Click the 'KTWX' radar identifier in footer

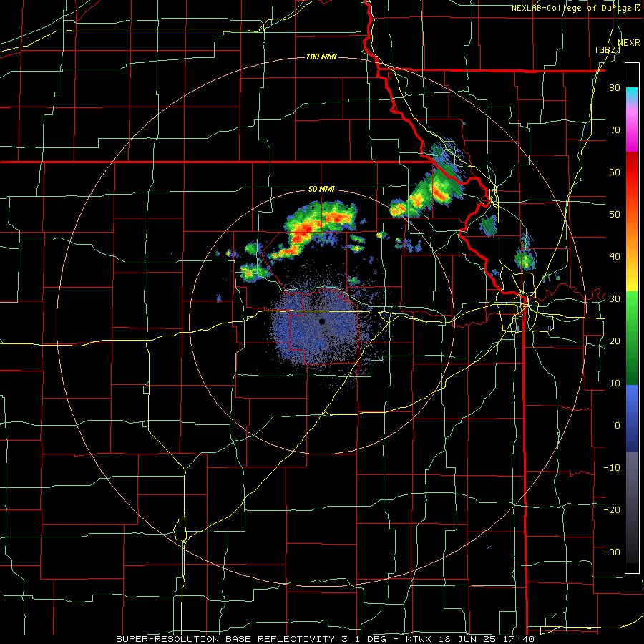tap(418, 639)
